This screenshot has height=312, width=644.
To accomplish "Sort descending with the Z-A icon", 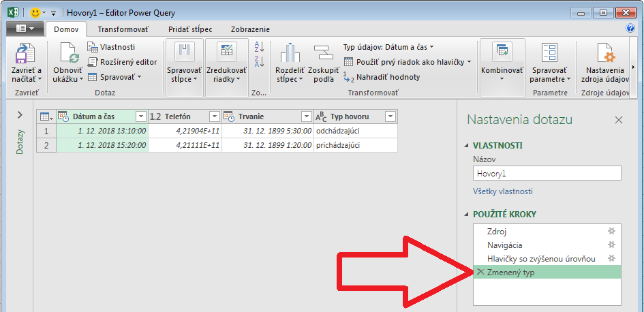I will 259,61.
